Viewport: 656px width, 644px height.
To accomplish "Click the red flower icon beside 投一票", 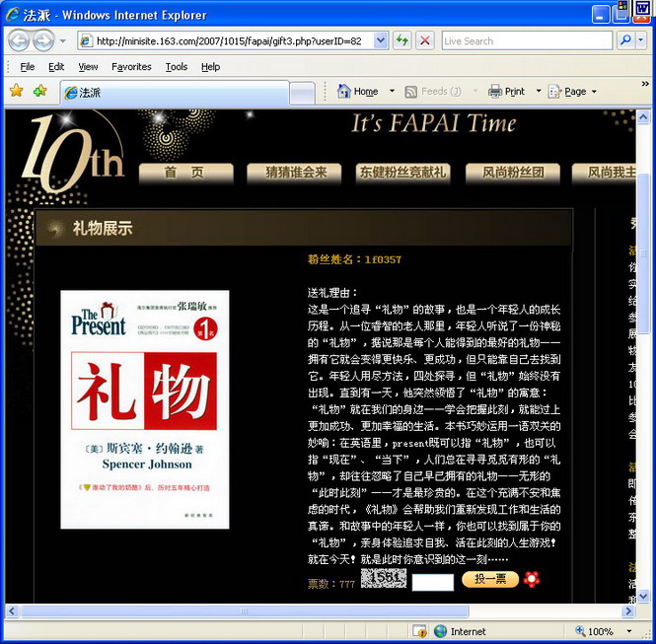I will (x=532, y=580).
